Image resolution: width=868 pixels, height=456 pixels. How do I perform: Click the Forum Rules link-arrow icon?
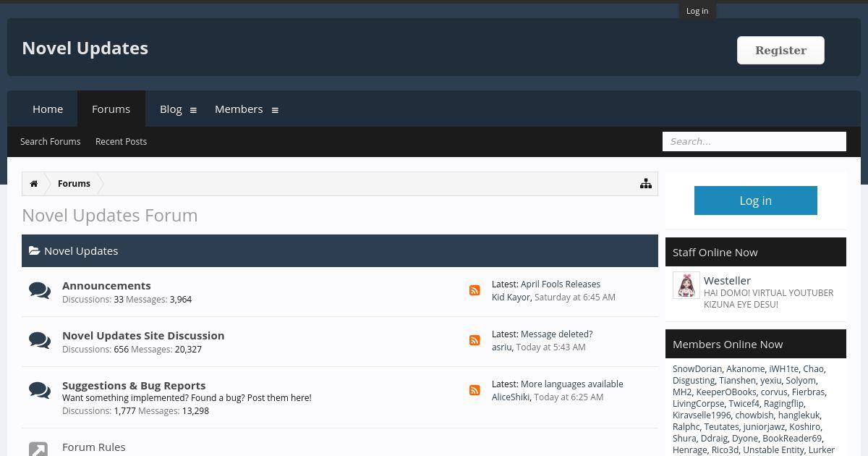coord(38,449)
